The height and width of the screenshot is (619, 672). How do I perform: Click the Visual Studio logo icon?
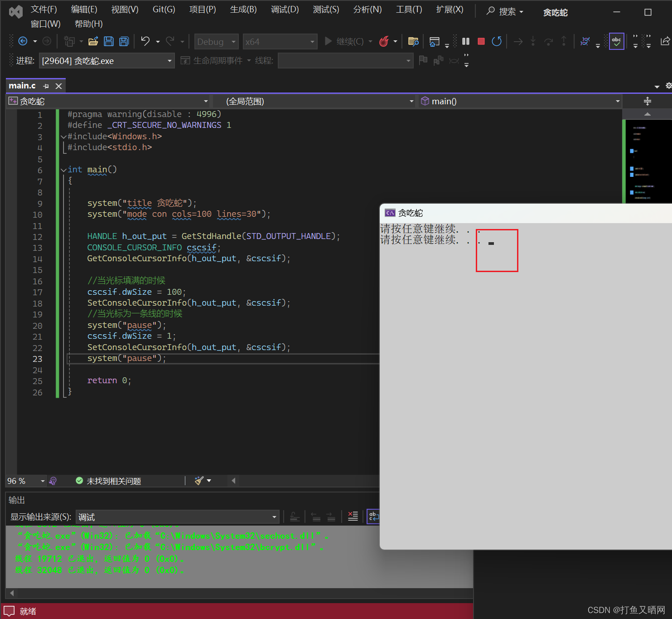[x=15, y=12]
